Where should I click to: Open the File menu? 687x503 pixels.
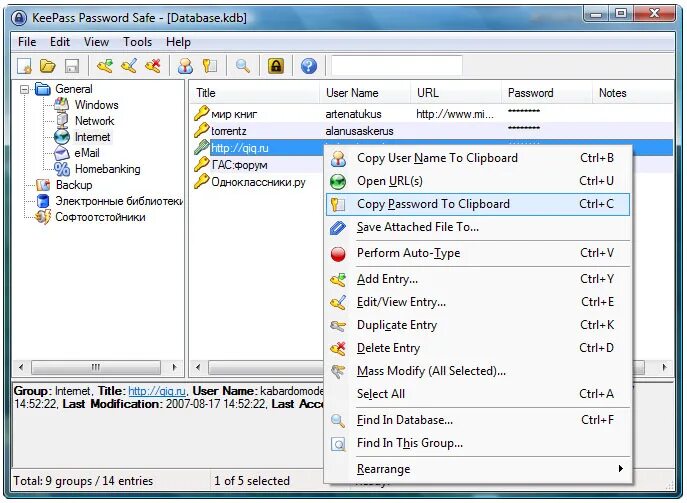pyautogui.click(x=27, y=42)
